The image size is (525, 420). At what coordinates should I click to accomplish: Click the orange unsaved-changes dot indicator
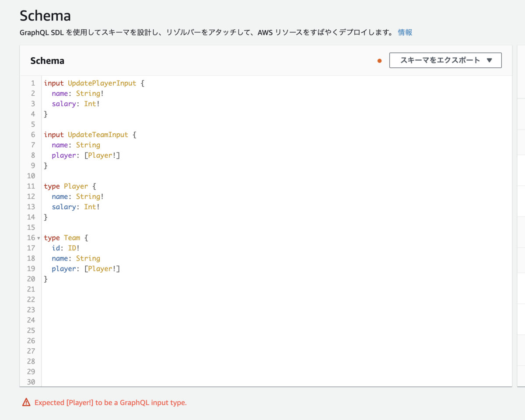pyautogui.click(x=379, y=61)
